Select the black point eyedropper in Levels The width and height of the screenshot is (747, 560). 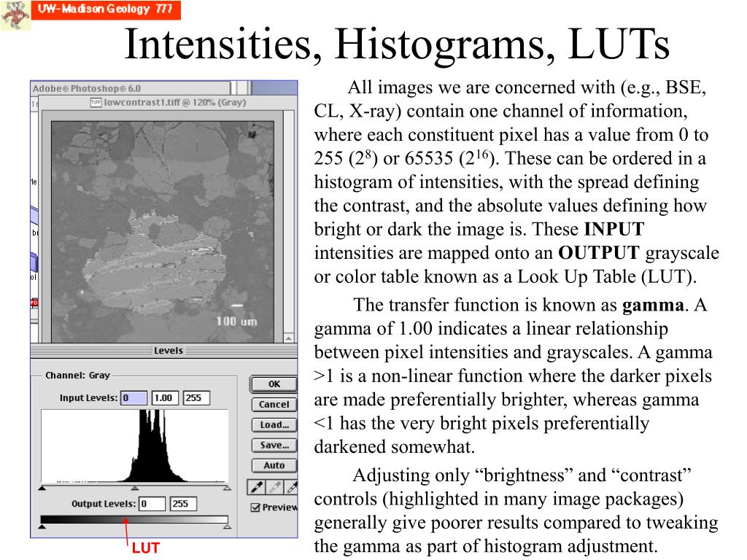(x=256, y=486)
